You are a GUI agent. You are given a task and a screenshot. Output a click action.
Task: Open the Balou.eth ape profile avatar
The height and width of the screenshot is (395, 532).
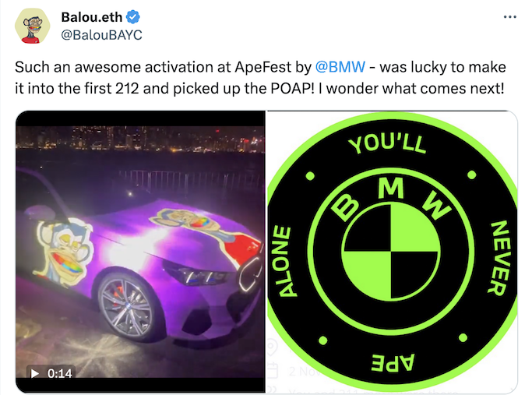[x=33, y=26]
